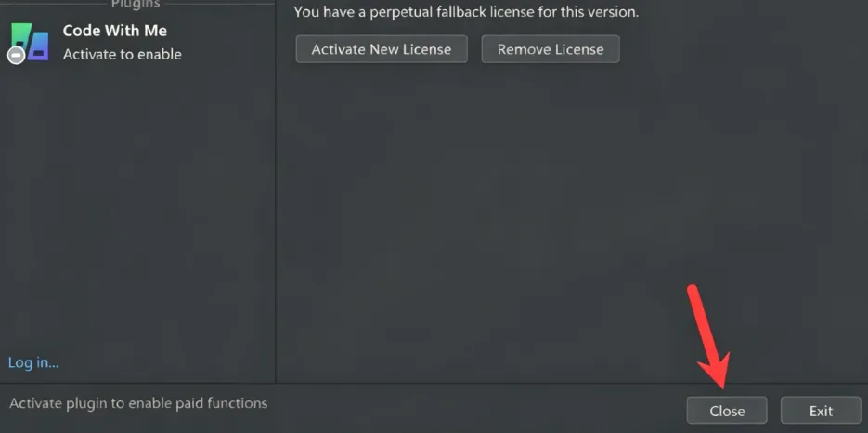Image resolution: width=868 pixels, height=433 pixels.
Task: Click the vertical divider between list and details
Action: pyautogui.click(x=275, y=191)
